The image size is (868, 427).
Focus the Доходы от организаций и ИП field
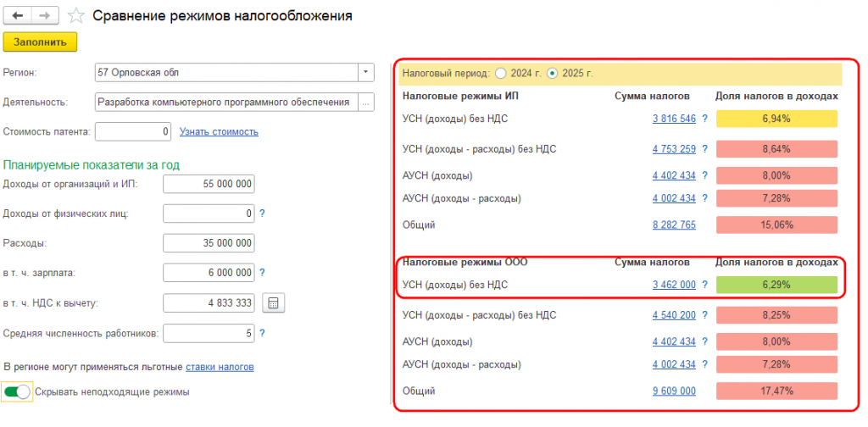point(209,184)
